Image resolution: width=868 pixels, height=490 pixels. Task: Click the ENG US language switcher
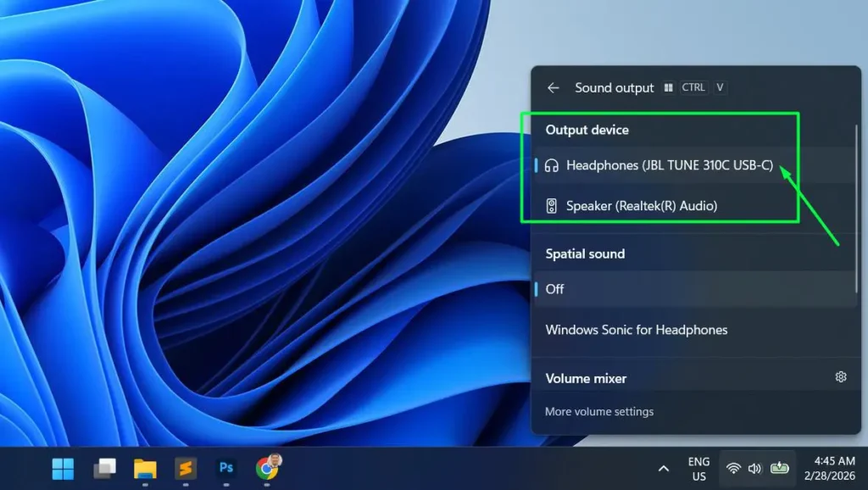[697, 468]
